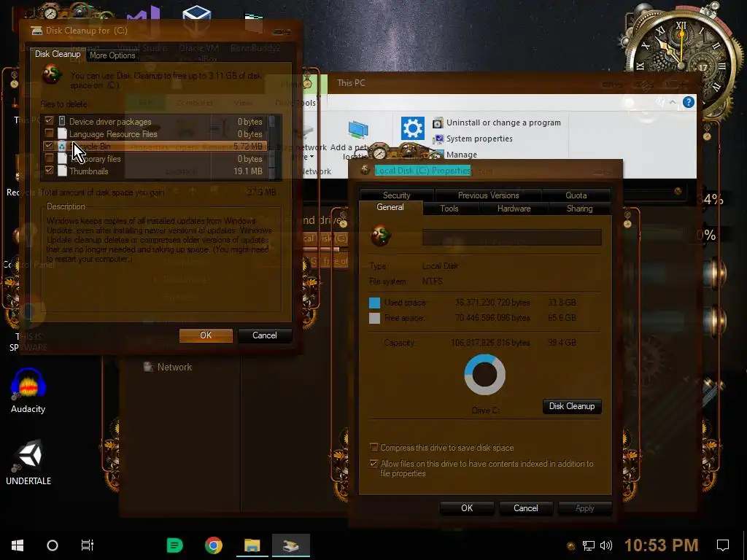Open Windows Start menu
Screen dimensions: 747x560
[x=18, y=545]
